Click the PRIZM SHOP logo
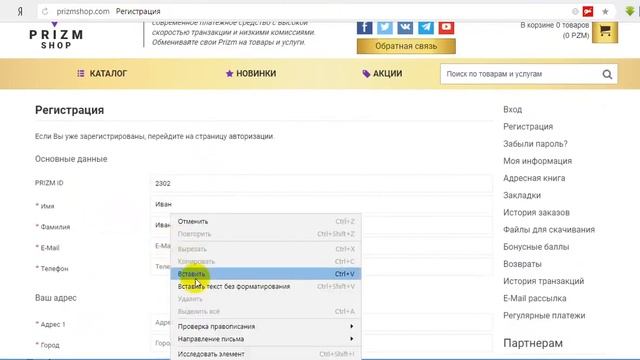640x360 pixels. click(x=56, y=37)
